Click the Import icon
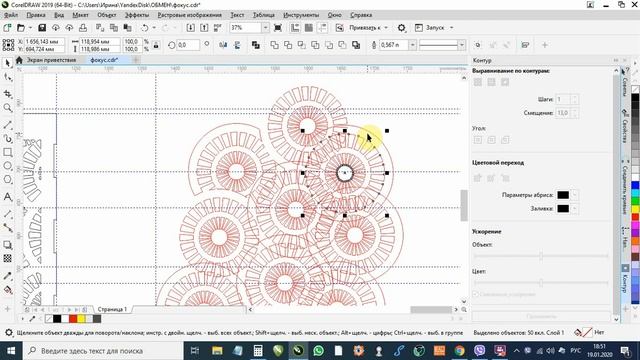This screenshot has height=360, width=640. pyautogui.click(x=191, y=28)
